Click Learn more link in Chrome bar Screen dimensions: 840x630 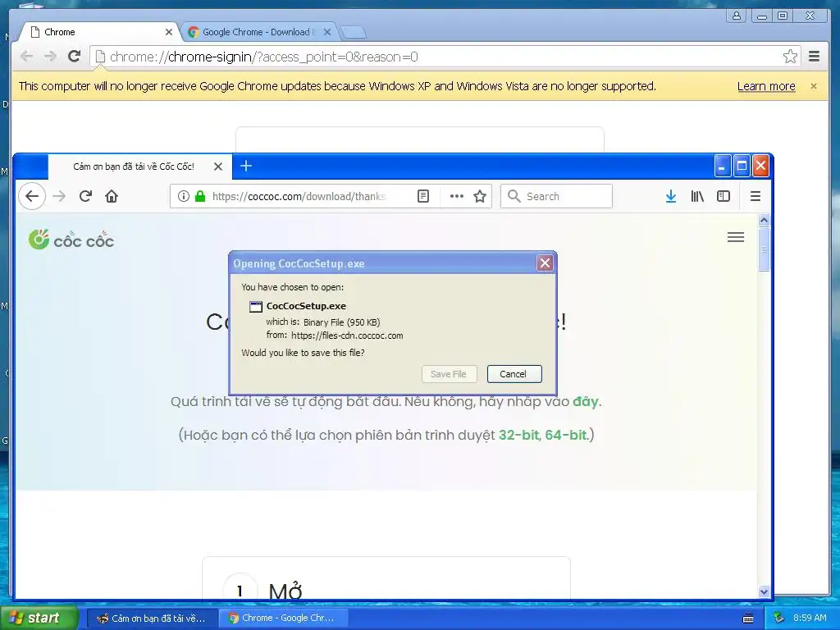pos(766,86)
